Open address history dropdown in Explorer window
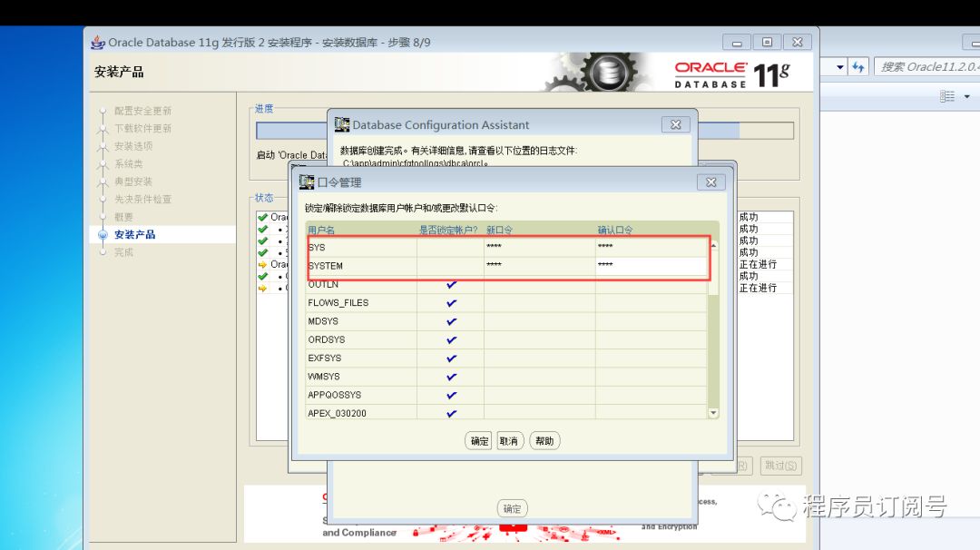This screenshot has width=980, height=550. point(840,67)
